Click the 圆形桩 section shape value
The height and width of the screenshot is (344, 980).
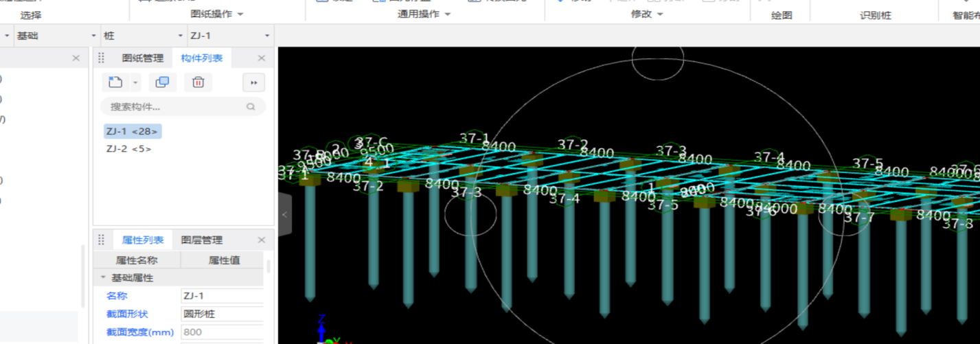(222, 314)
